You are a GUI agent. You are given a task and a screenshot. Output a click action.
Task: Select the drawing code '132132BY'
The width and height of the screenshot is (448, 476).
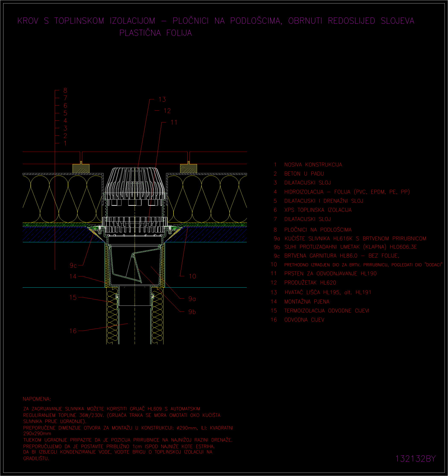pos(416,459)
